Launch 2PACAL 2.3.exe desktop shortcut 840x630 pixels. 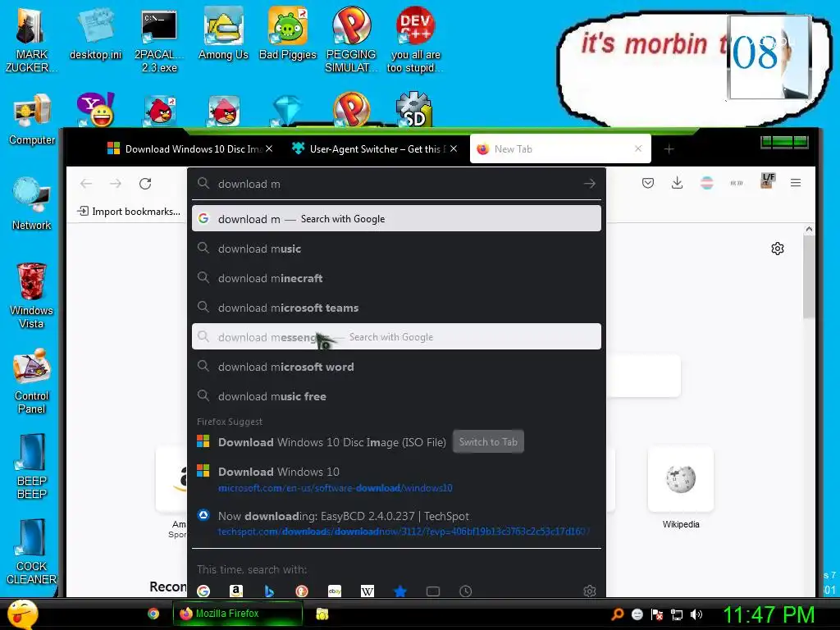[159, 40]
